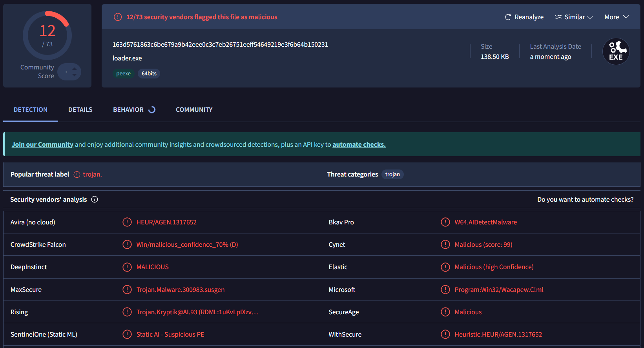Click warning icon for CrowdStrike Falcon detection

pos(127,244)
